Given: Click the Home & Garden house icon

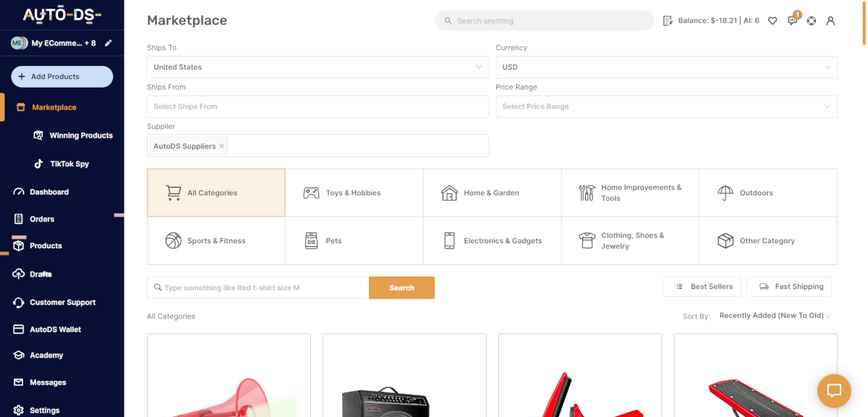Looking at the screenshot, I should (449, 193).
